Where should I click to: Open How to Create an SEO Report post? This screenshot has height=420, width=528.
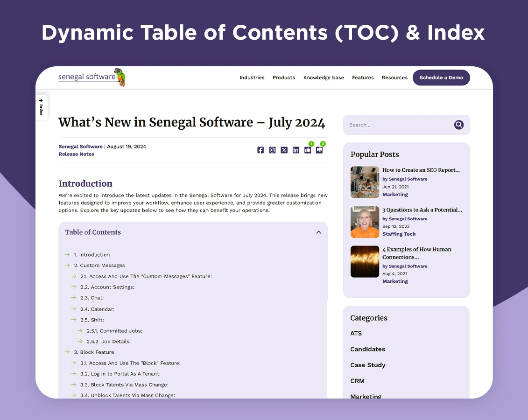click(421, 170)
